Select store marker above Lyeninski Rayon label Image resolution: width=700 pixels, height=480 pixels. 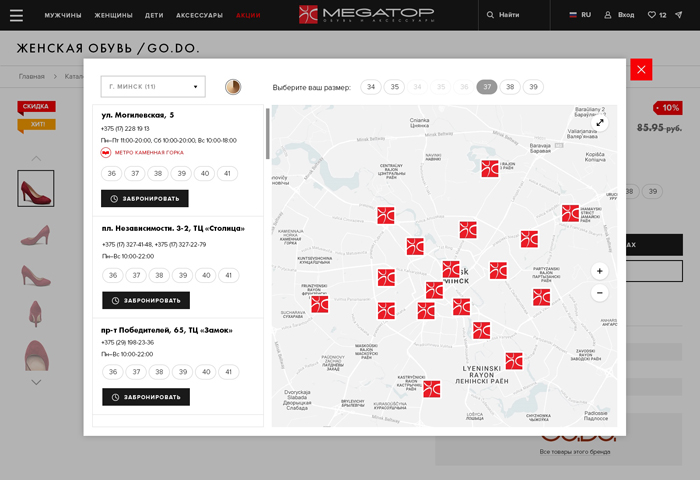click(514, 361)
